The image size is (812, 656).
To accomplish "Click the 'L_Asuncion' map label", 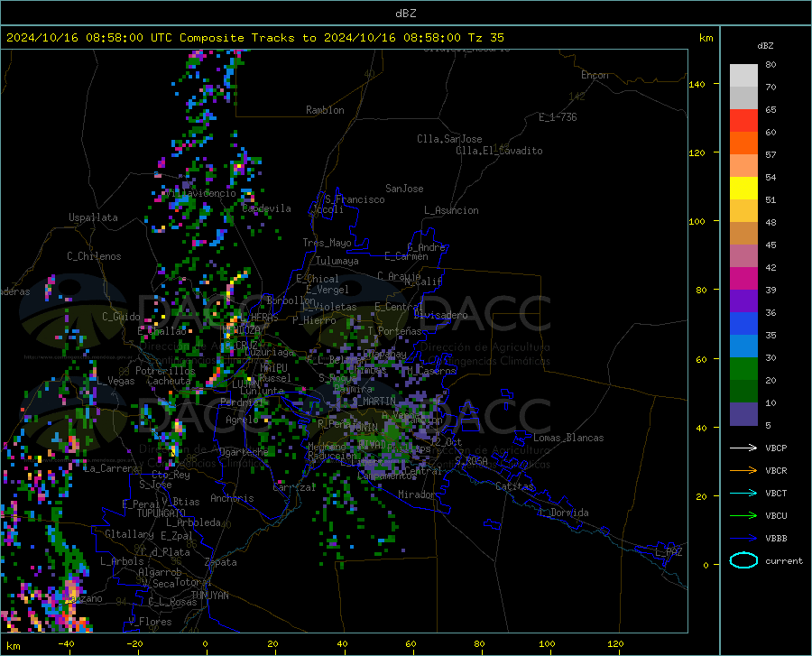I will click(x=451, y=210).
